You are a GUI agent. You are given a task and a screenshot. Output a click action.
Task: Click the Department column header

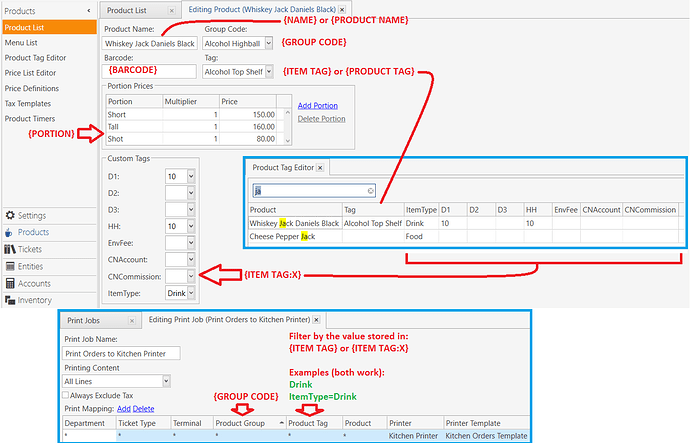(89, 423)
